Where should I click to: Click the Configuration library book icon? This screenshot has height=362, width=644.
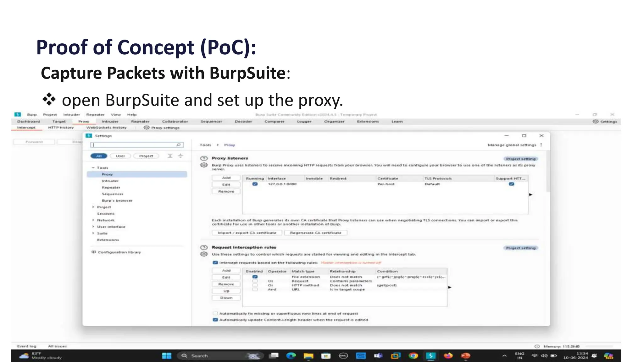click(x=94, y=252)
